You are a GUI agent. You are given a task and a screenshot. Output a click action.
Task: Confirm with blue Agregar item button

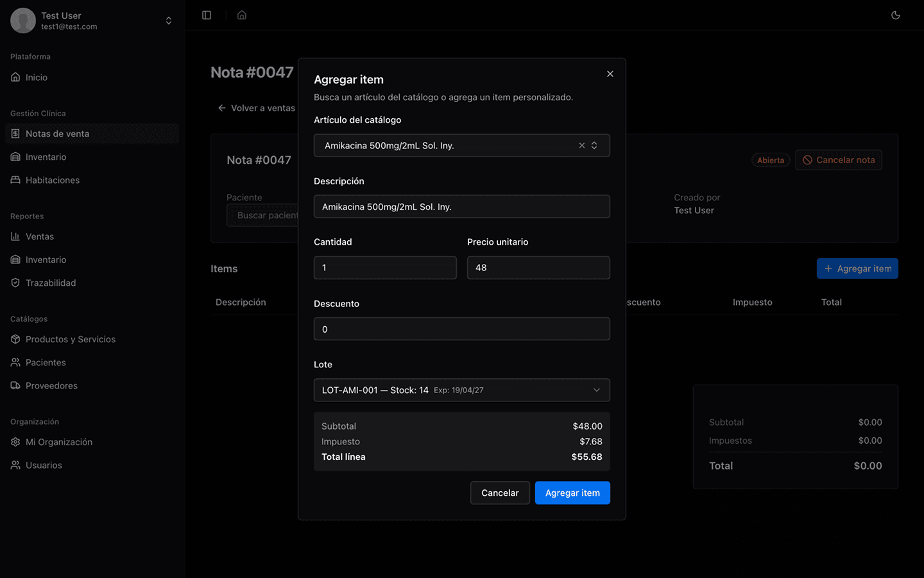pos(572,493)
